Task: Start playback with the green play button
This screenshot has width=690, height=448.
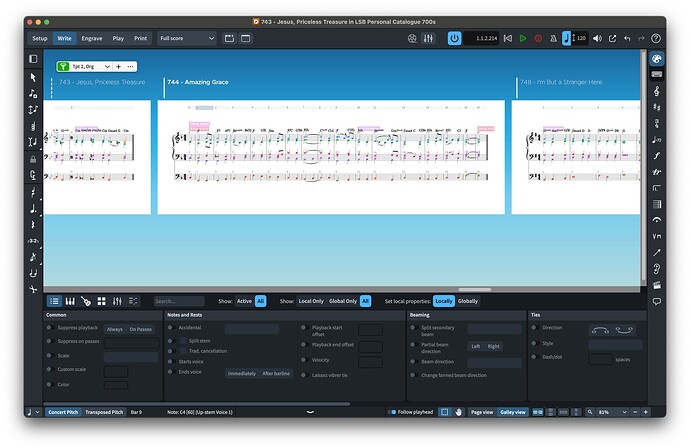Action: click(x=523, y=39)
